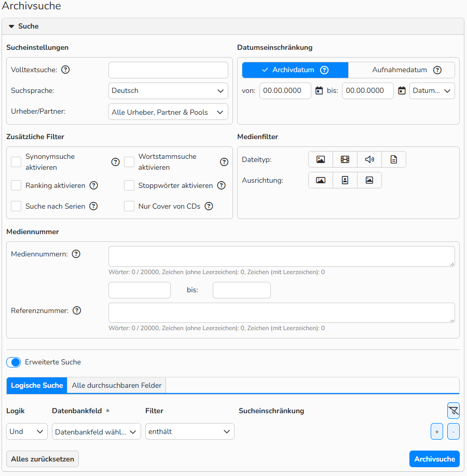This screenshot has width=467, height=476.
Task: Start search with Archivsuche button
Action: [x=434, y=459]
